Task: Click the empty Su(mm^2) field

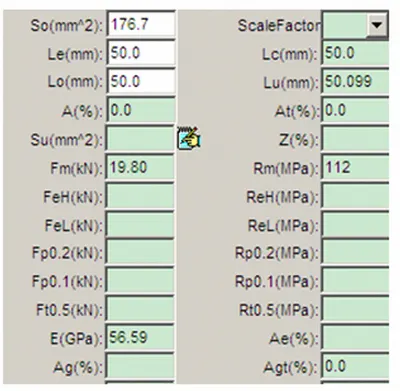Action: click(x=141, y=139)
